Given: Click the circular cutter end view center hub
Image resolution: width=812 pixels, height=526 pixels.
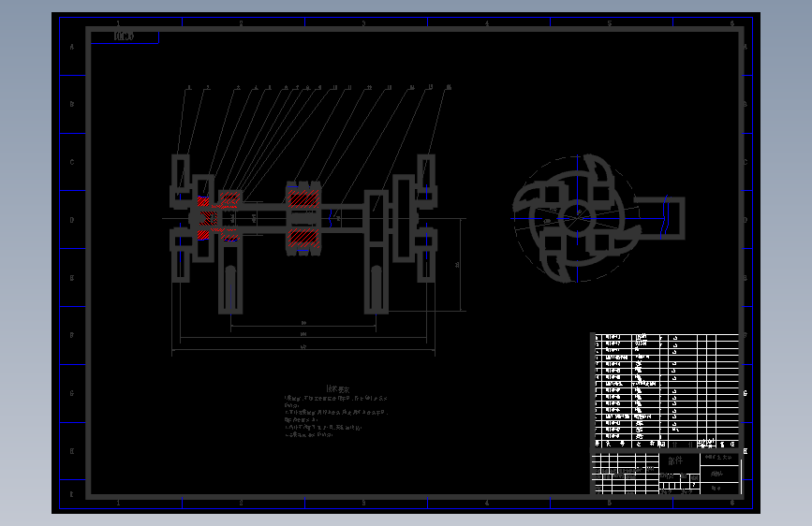Looking at the screenshot, I should [x=578, y=216].
